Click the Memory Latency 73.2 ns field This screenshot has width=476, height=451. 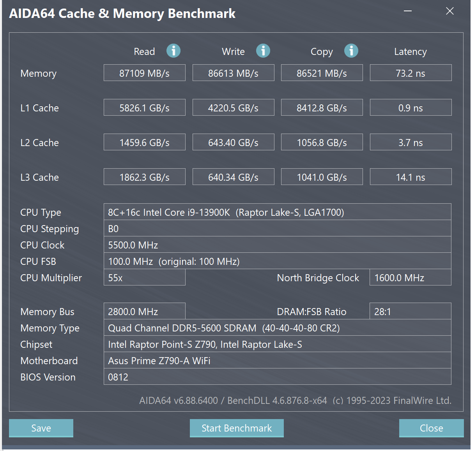click(411, 73)
